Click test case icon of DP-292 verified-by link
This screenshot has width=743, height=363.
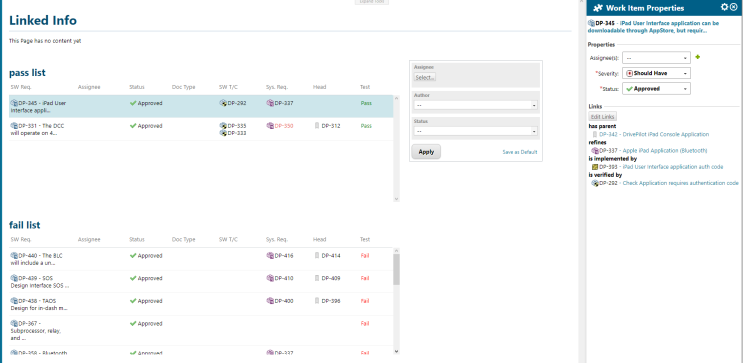click(x=595, y=183)
